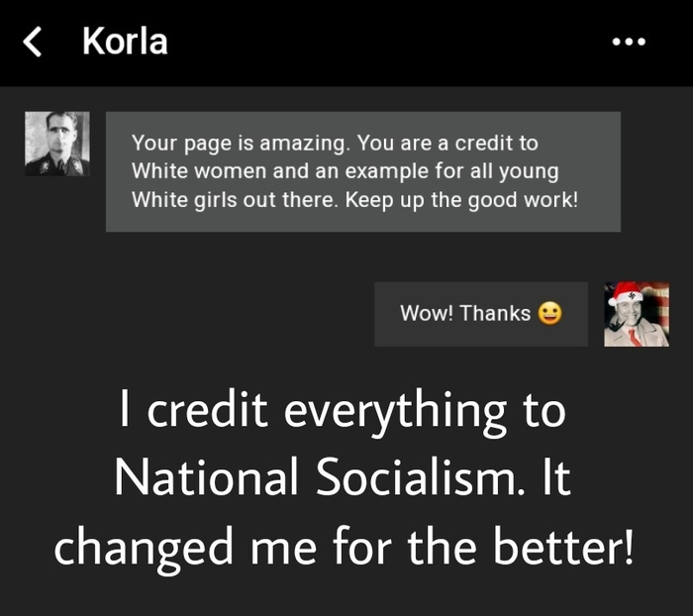Open Korla's chat contact name
693x616 pixels.
(125, 42)
